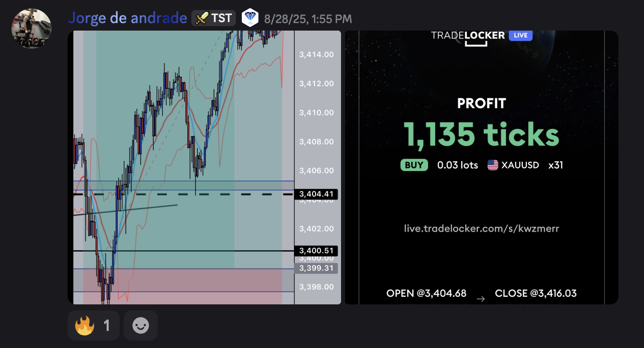Viewport: 644px width, 348px height.
Task: Click the PROFIT heading text
Action: pyautogui.click(x=482, y=103)
